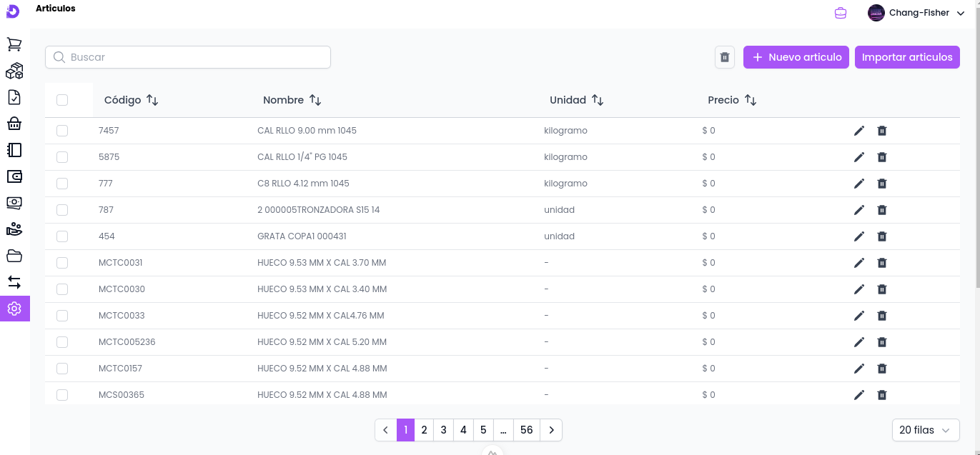Edit article 7457 with pencil icon
The image size is (980, 455).
859,131
